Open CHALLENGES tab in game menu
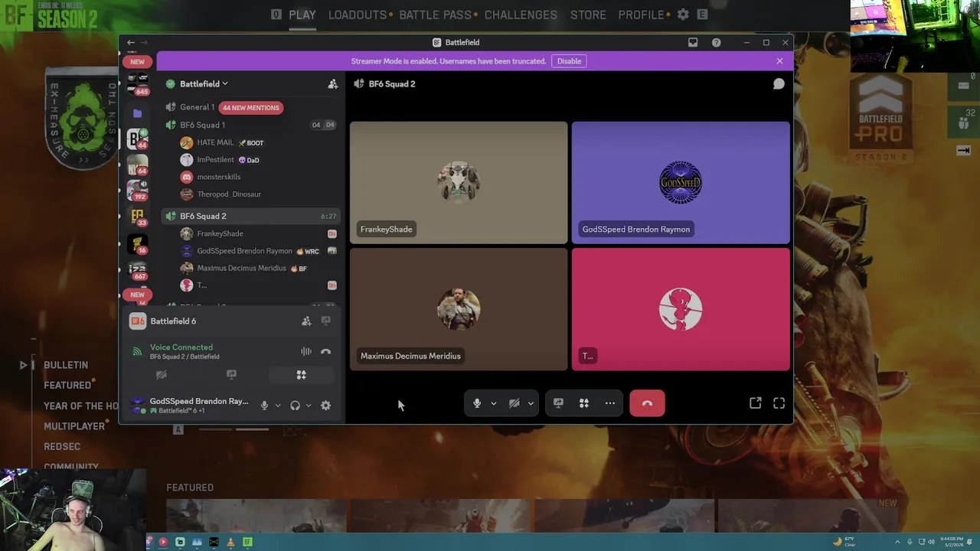Screen dimensions: 980x551 pos(521,15)
